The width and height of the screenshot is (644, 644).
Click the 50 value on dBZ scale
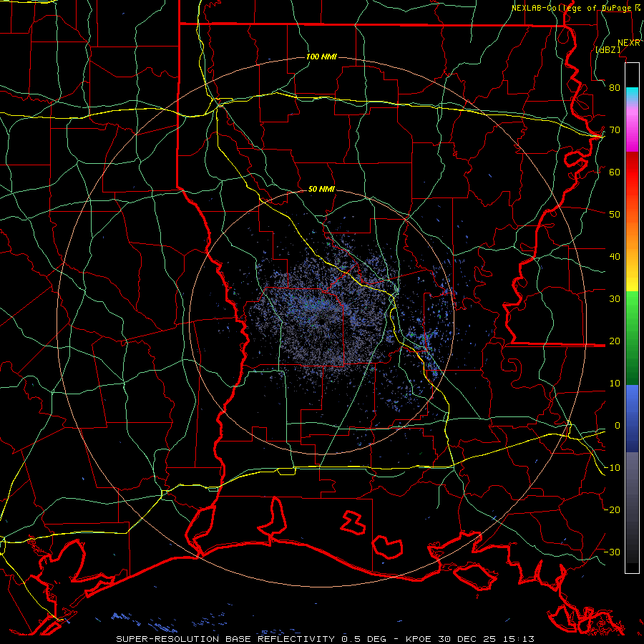pos(615,215)
